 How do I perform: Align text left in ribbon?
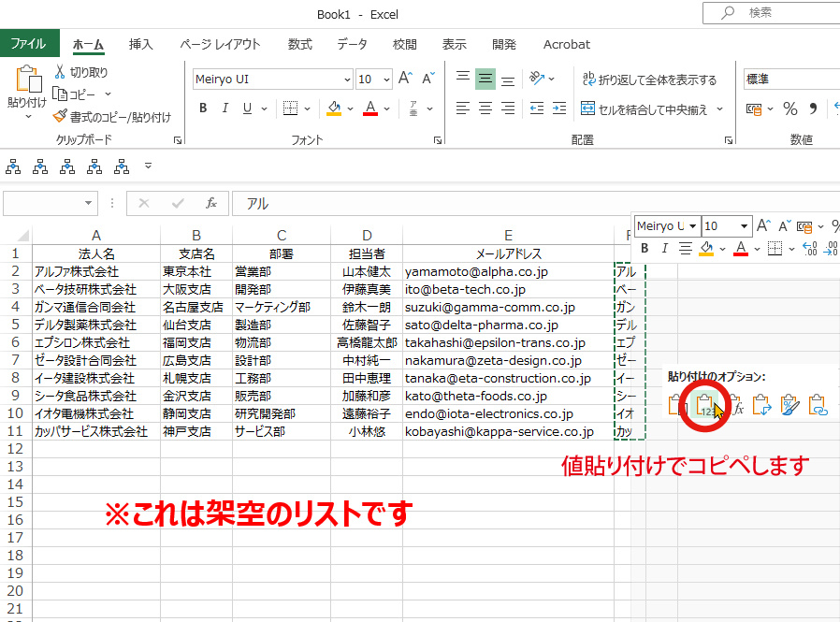coord(463,108)
